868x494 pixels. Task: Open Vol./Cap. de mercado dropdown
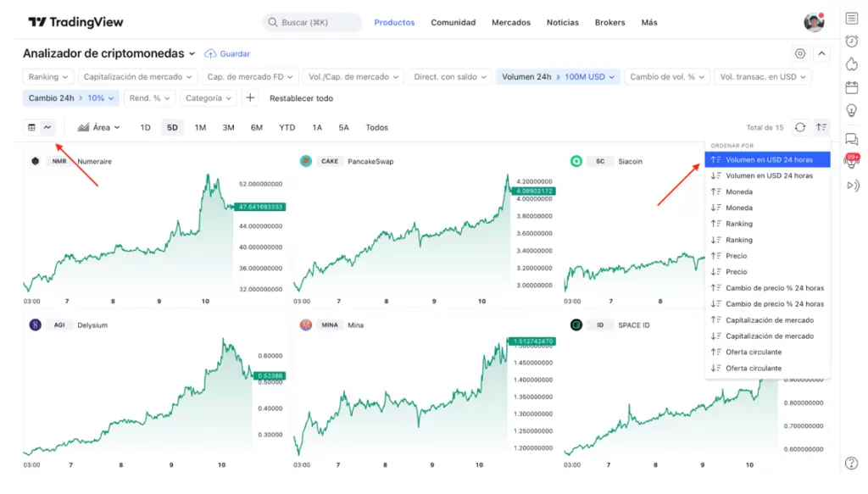353,77
